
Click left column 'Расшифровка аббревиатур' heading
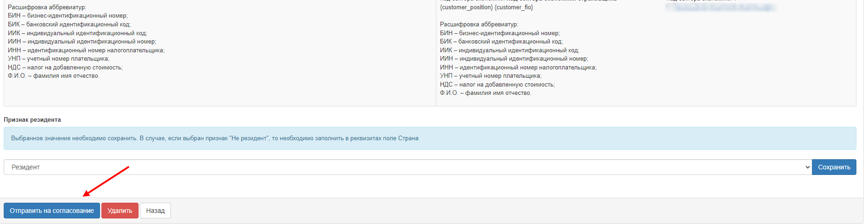click(x=47, y=7)
